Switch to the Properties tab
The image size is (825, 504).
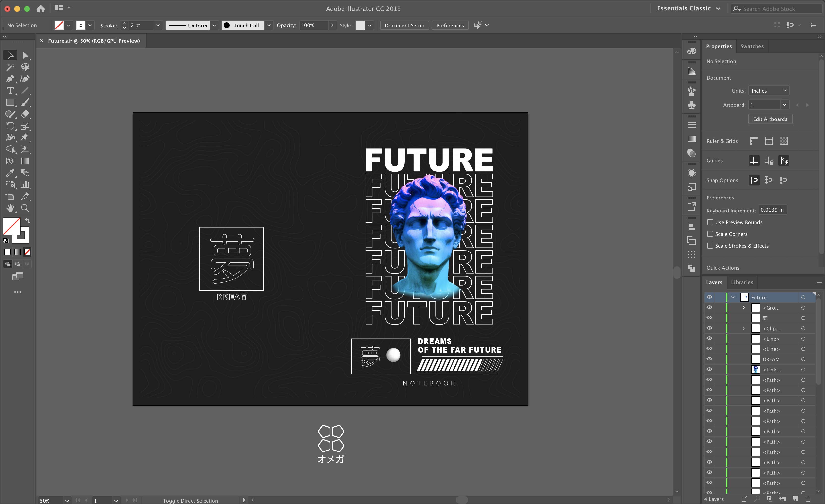click(x=719, y=47)
